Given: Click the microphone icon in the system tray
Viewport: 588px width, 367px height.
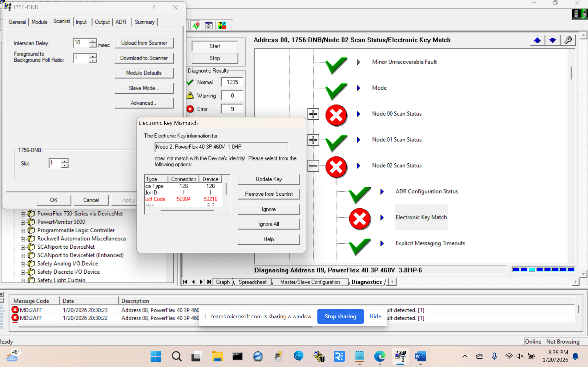Looking at the screenshot, I should (x=494, y=357).
